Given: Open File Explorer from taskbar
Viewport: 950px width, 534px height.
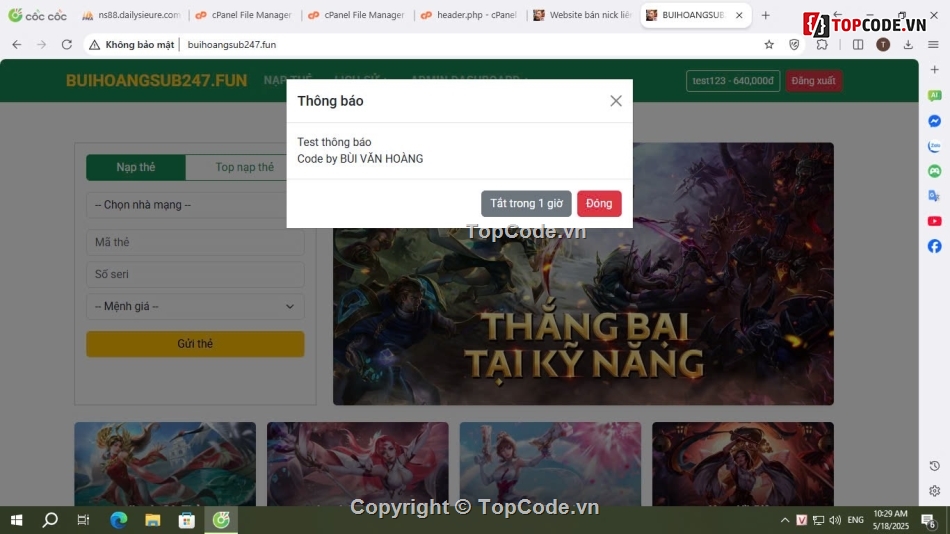Looking at the screenshot, I should [x=153, y=519].
